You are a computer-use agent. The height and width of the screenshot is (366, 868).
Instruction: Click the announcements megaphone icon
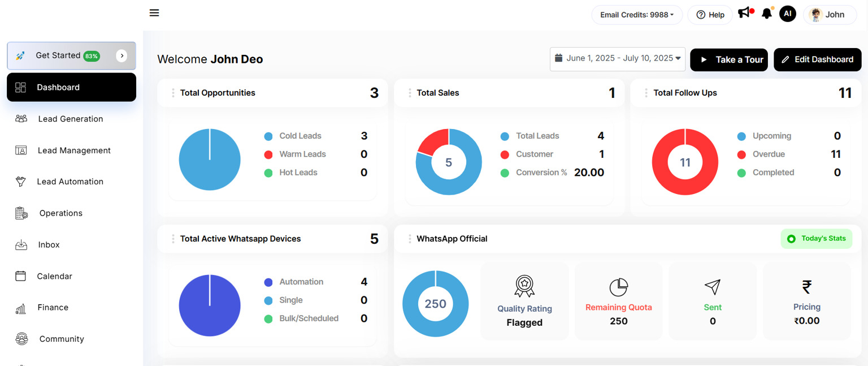pos(744,14)
